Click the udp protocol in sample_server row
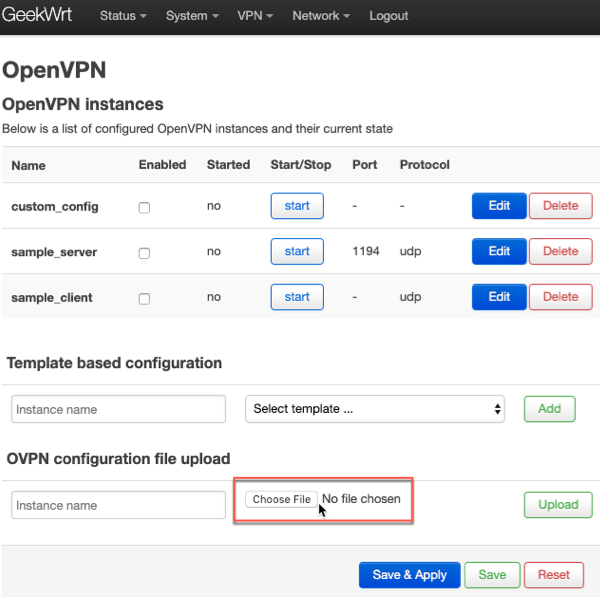Screen dimensions: 600x597 pos(410,251)
